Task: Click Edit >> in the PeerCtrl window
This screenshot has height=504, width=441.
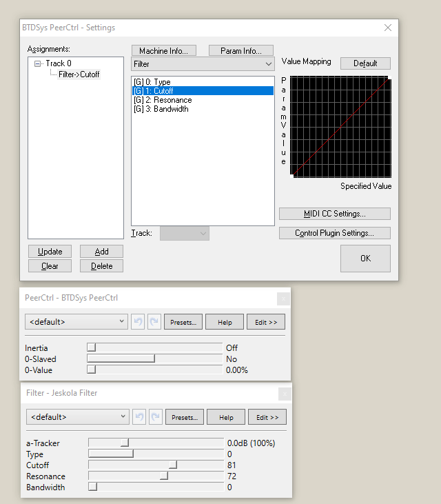Action: (x=266, y=322)
